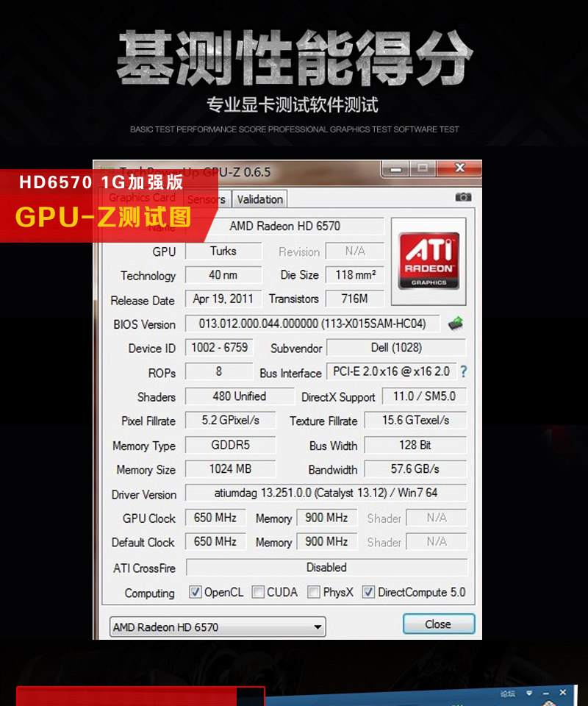
Task: Click the dropdown menu icon in bottom blue window
Action: click(529, 693)
